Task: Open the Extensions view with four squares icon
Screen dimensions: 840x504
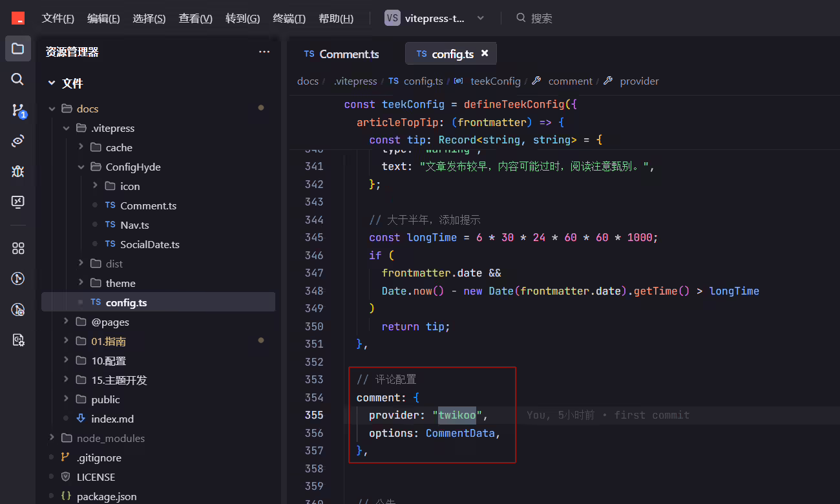Action: tap(18, 248)
